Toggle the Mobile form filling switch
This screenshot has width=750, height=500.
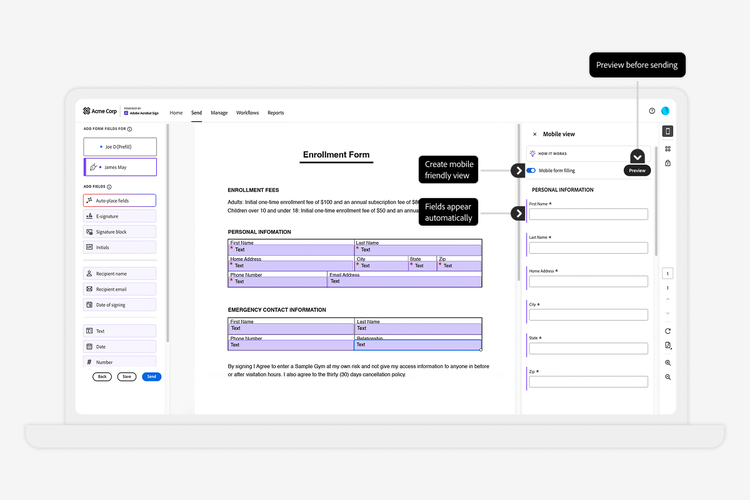531,171
